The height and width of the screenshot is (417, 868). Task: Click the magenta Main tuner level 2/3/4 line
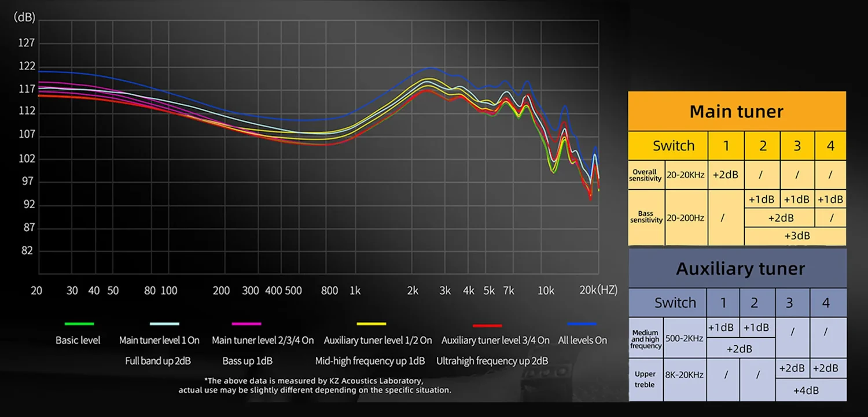(246, 324)
